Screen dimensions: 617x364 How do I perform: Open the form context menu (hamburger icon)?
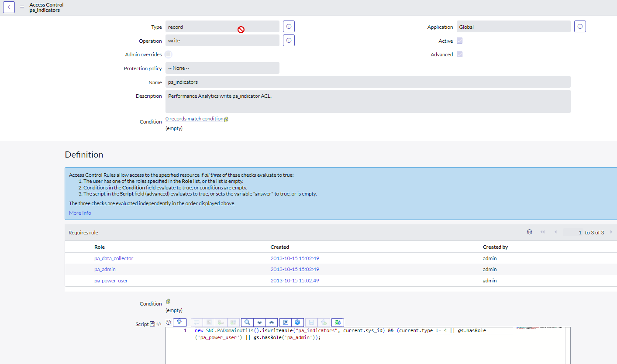click(x=22, y=7)
